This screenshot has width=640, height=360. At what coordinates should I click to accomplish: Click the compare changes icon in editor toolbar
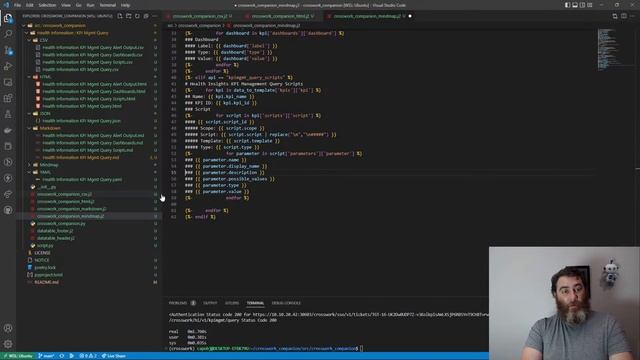[615, 16]
